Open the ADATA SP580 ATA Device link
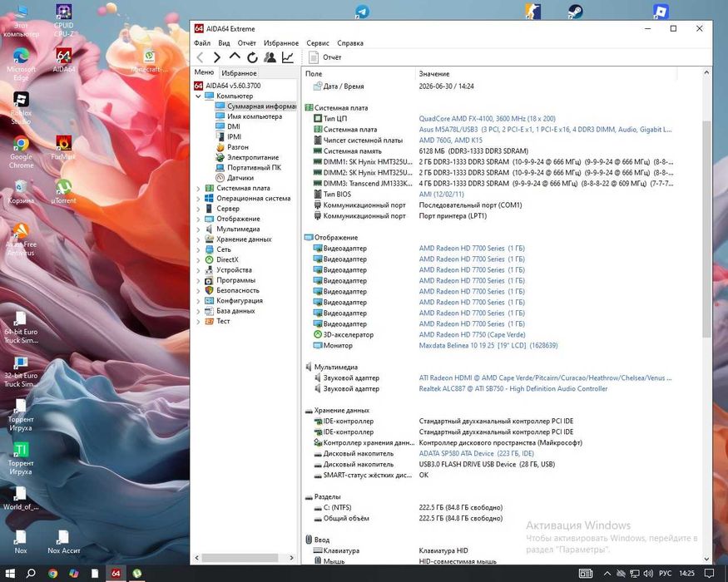The height and width of the screenshot is (582, 728). [x=477, y=453]
